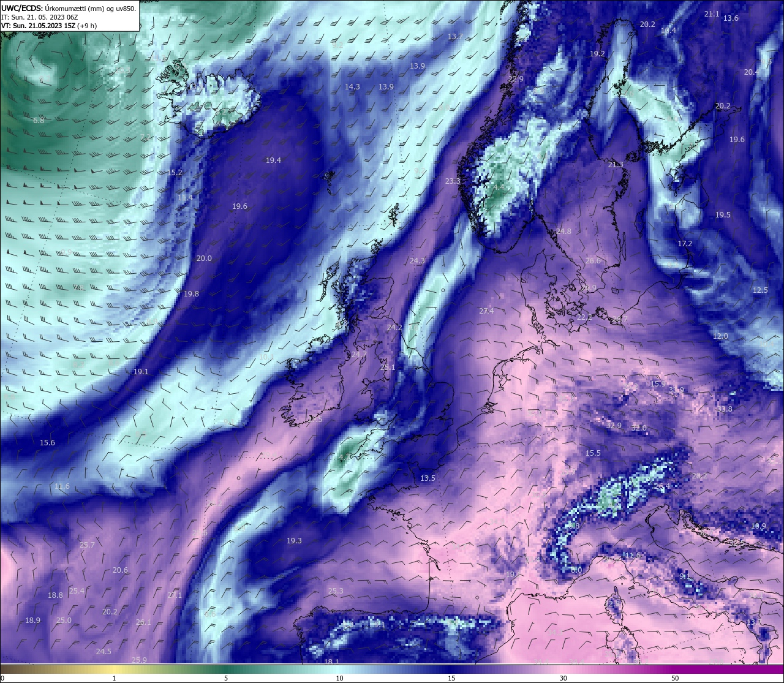Click the map value '12.0'
This screenshot has width=784, height=683.
(x=720, y=336)
